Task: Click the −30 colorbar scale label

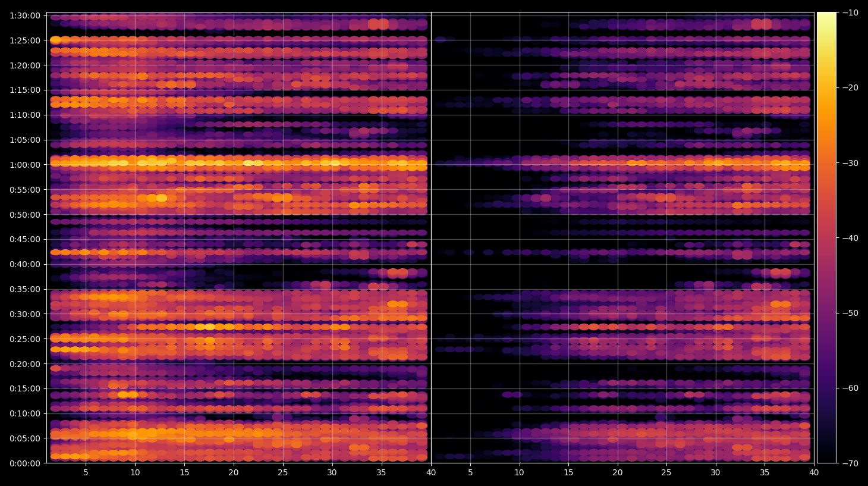Action: tap(851, 163)
